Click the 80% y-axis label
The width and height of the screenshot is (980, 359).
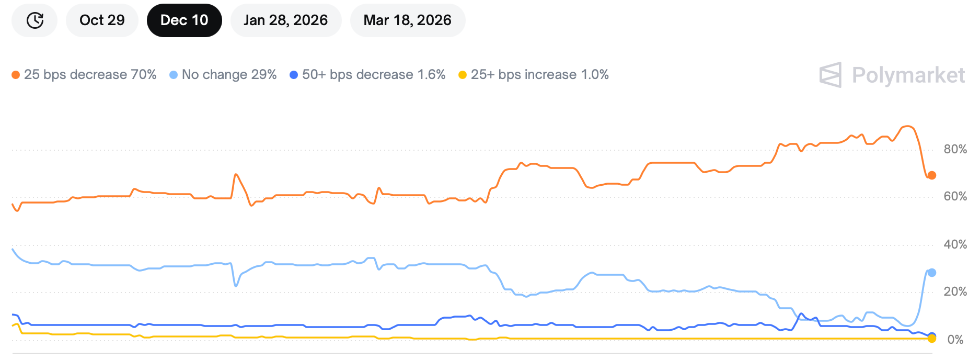tap(955, 150)
